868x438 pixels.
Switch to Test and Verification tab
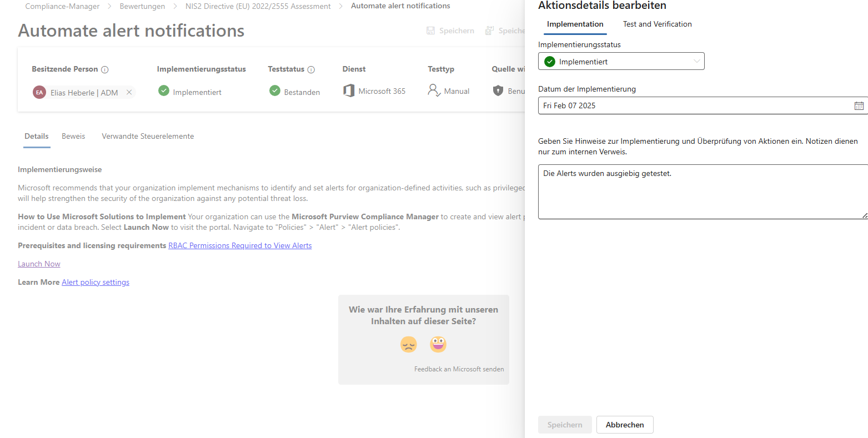(x=657, y=24)
